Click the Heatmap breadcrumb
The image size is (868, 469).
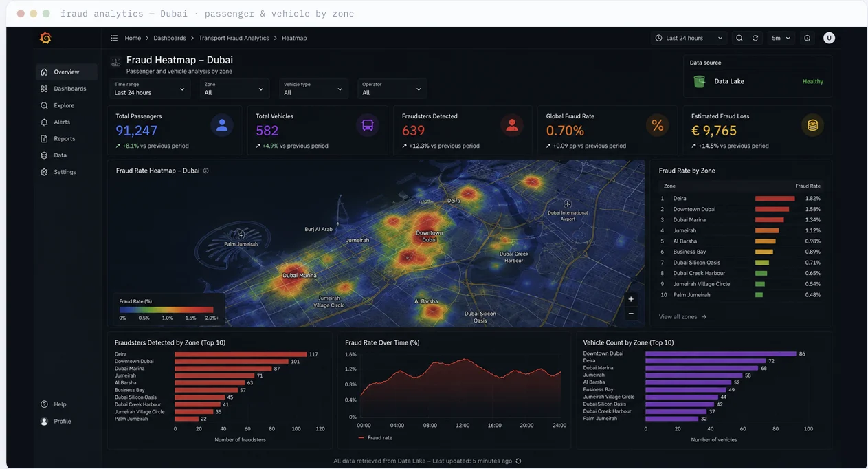pos(294,38)
